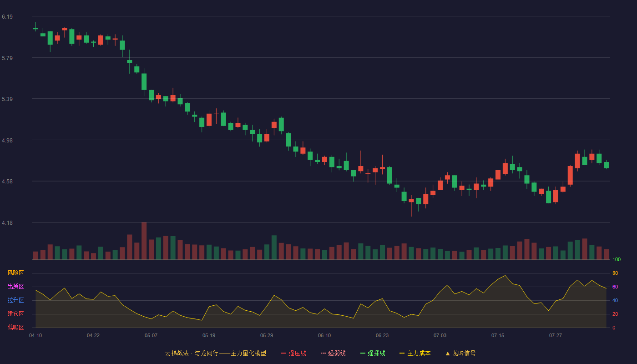This screenshot has width=637, height=364.
Task: Click the 06-10 date label
Action: tap(324, 335)
